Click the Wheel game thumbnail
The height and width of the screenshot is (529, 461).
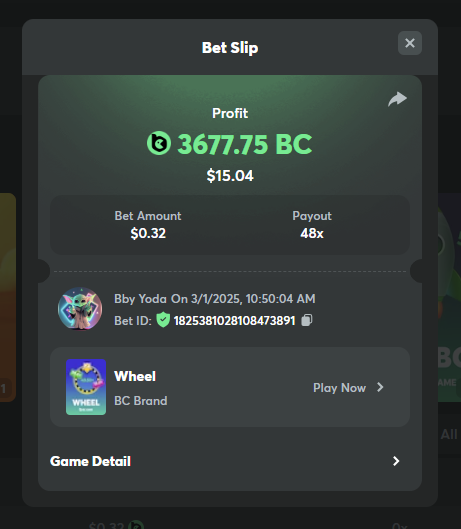pos(86,387)
